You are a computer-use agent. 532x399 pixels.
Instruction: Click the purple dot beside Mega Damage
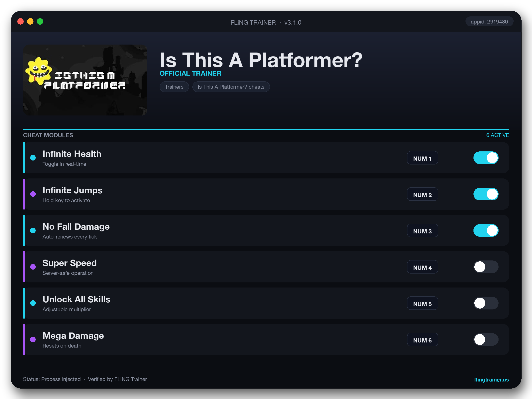(x=33, y=339)
